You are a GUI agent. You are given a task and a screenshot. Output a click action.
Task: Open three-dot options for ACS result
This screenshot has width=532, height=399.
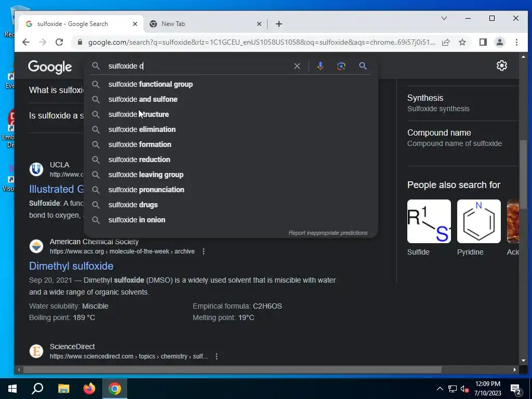coord(204,251)
